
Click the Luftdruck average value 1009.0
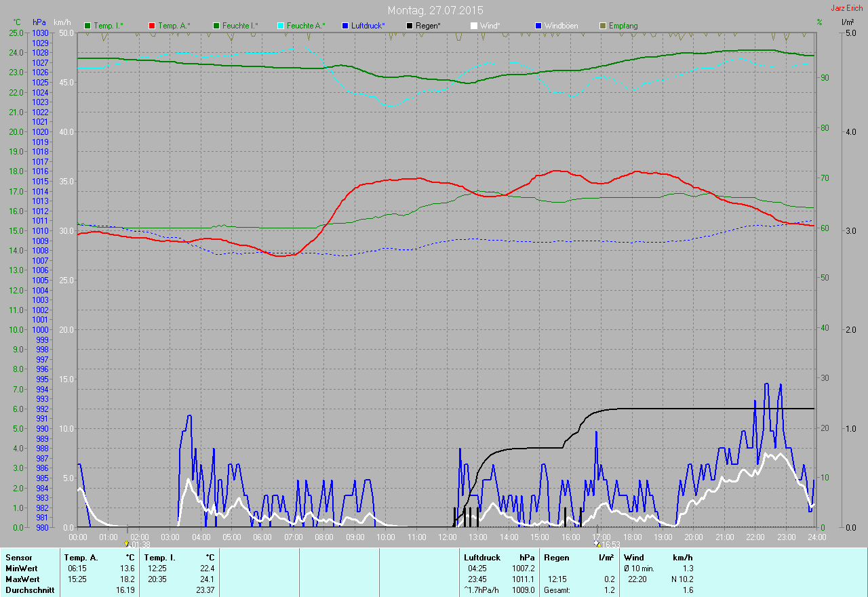pyautogui.click(x=523, y=590)
